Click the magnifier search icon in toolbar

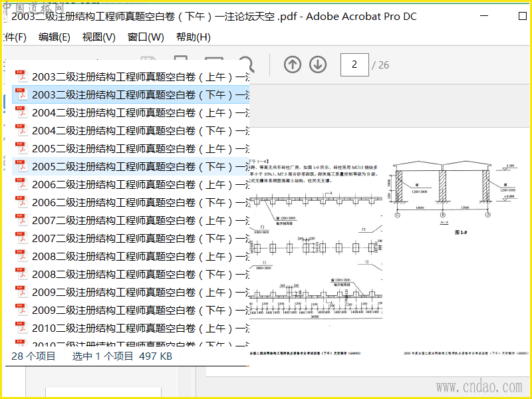246,64
